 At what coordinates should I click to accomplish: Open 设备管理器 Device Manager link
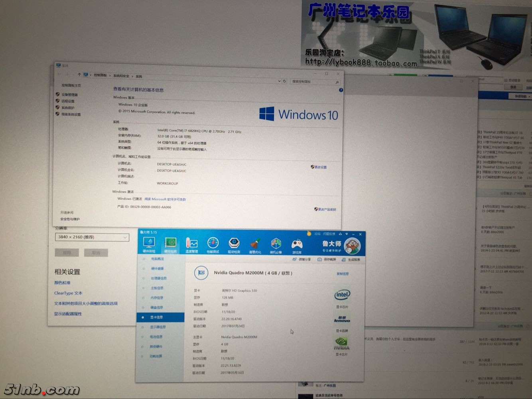(x=69, y=95)
